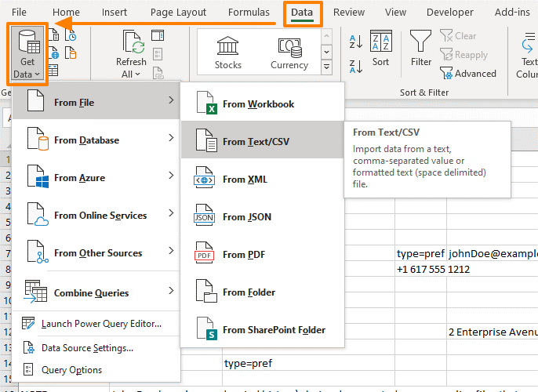538x392 pixels.
Task: Choose From SharePoint Folder
Action: pyautogui.click(x=263, y=330)
